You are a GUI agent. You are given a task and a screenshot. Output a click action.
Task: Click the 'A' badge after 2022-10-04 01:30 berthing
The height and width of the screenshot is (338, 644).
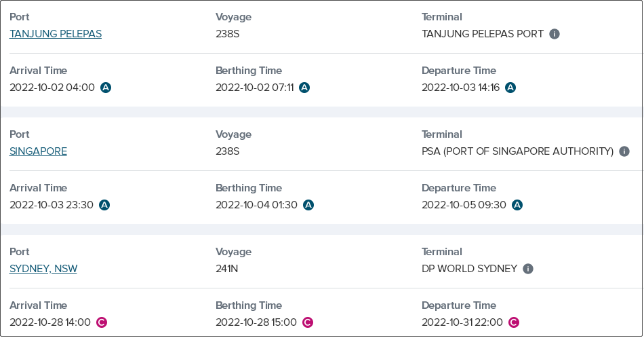click(308, 205)
